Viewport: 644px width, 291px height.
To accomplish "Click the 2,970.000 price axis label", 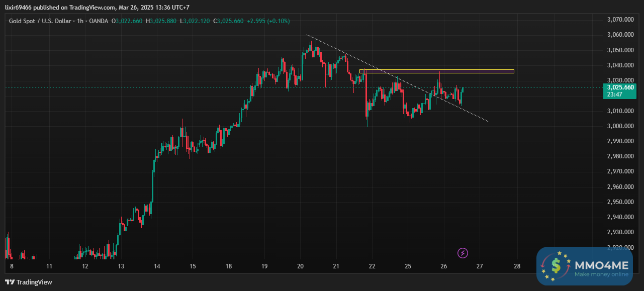I will coord(620,171).
